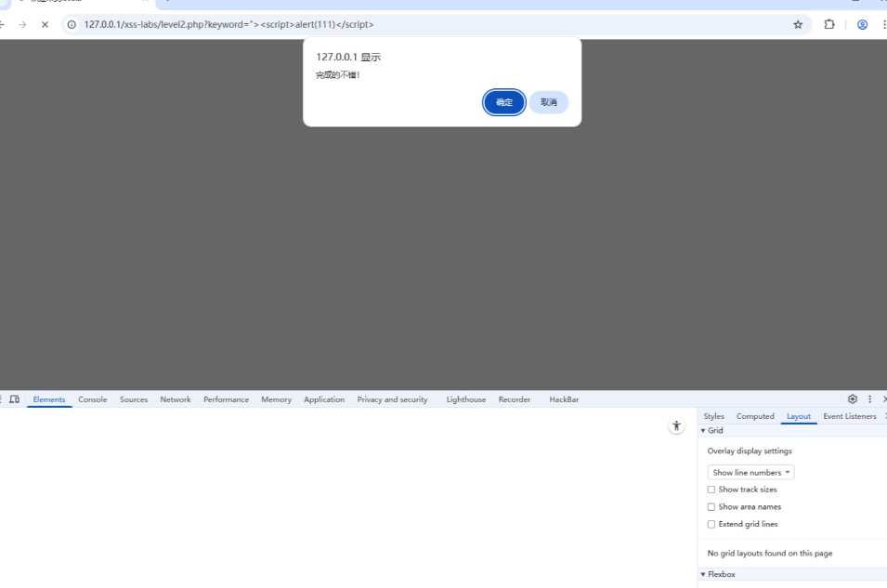This screenshot has height=588, width=887.
Task: Click the accessibility tree toggle icon
Action: (676, 425)
